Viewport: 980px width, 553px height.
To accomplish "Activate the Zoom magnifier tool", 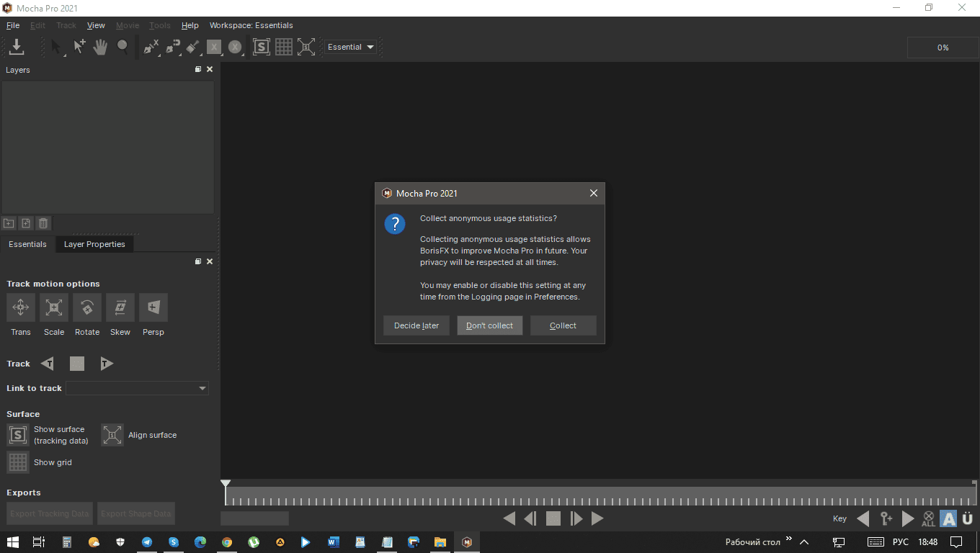I will point(123,47).
